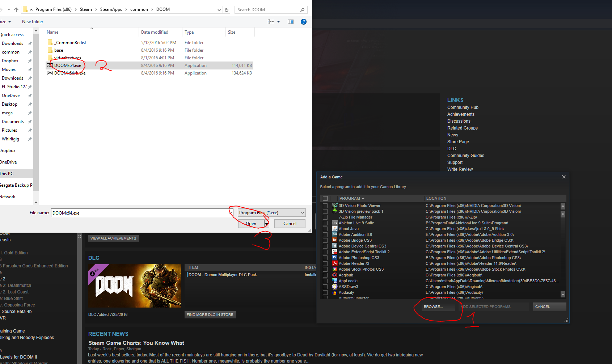Click CANCEL in the Add a Game dialog
This screenshot has height=364, width=612.
549,307
